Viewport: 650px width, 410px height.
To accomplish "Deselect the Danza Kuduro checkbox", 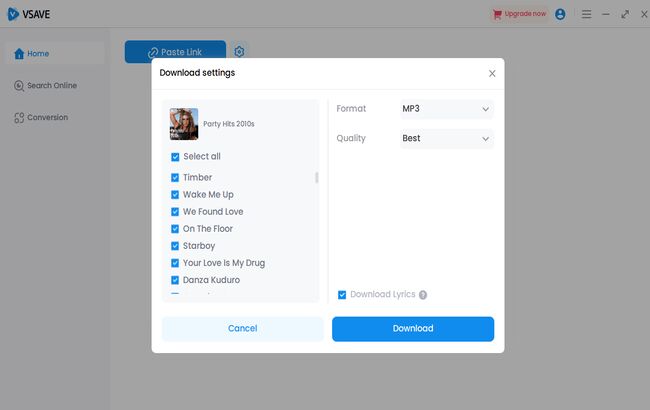I will pyautogui.click(x=175, y=280).
